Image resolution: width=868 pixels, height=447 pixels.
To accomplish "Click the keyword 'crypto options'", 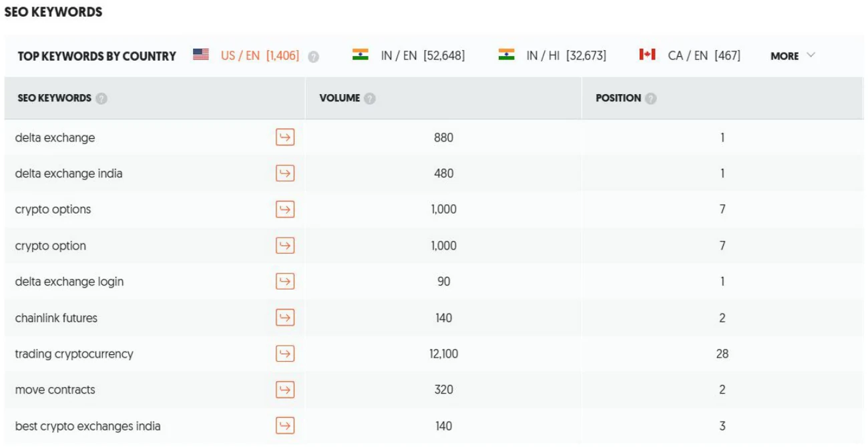I will [x=53, y=209].
